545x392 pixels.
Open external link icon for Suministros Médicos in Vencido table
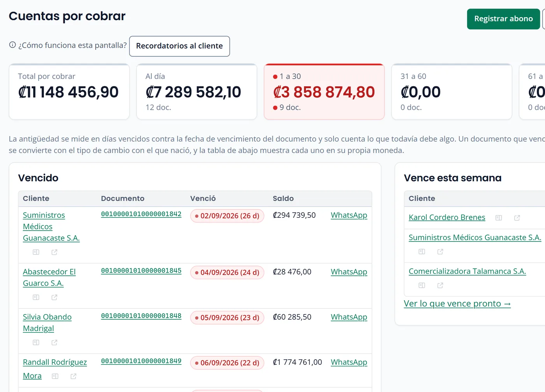[54, 252]
